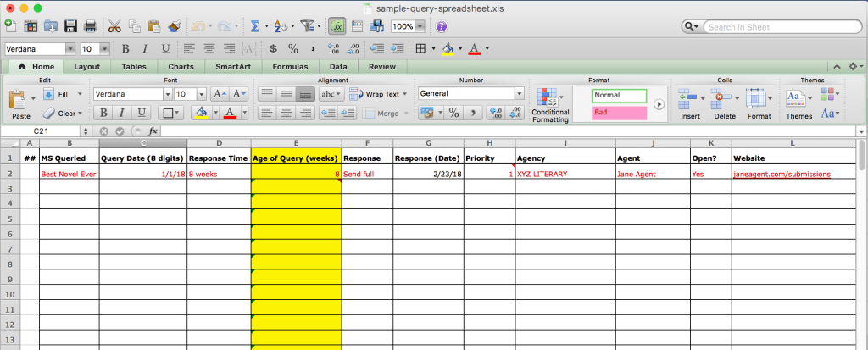Viewport: 868px width, 350px height.
Task: Toggle Underline in the ribbon Font group
Action: point(142,113)
